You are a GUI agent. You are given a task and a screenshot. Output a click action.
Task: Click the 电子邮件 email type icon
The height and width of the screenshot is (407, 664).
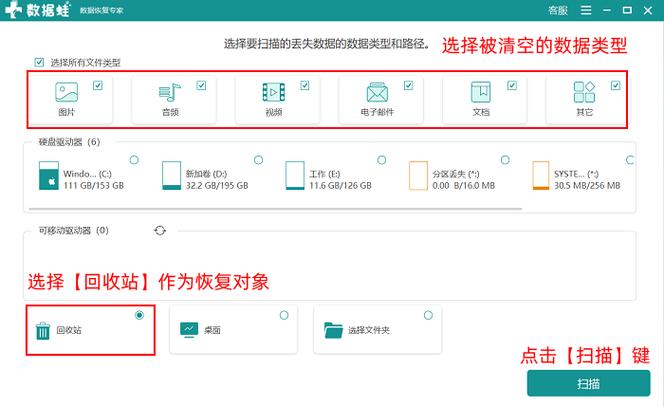coord(377,92)
